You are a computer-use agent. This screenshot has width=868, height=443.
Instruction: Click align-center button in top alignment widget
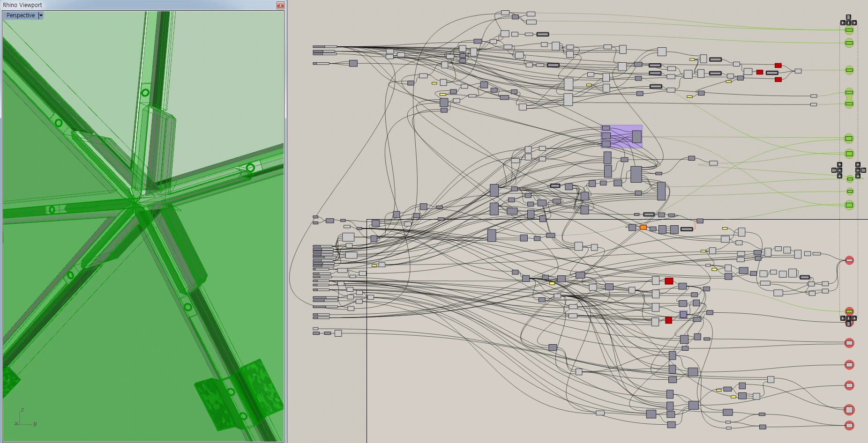tap(848, 23)
